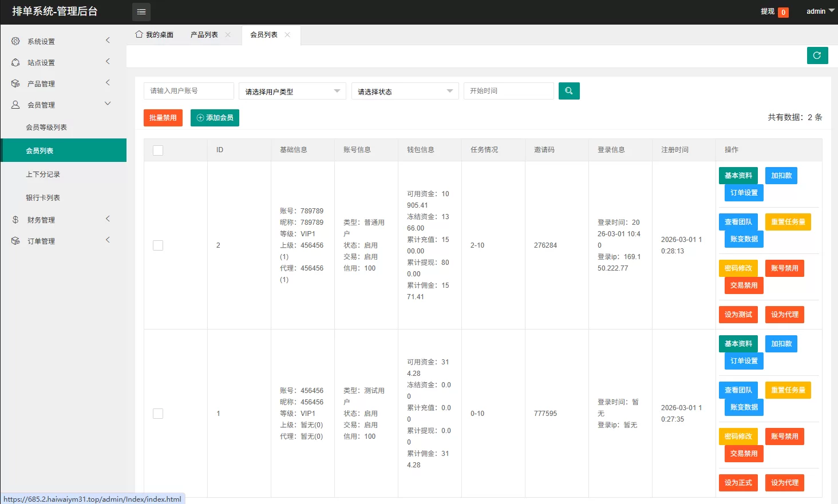
Task: Select the 财务管理 dollar icon
Action: click(x=15, y=219)
